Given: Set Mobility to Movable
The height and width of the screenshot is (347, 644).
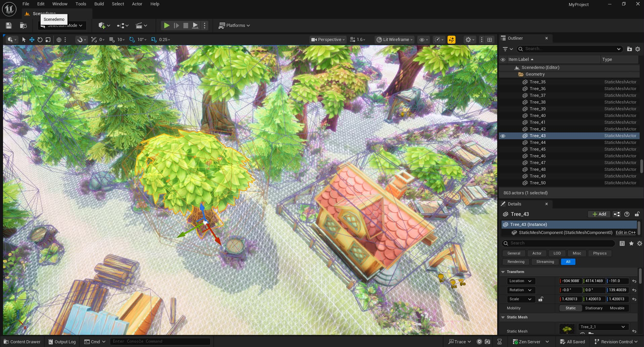Looking at the screenshot, I should point(617,308).
